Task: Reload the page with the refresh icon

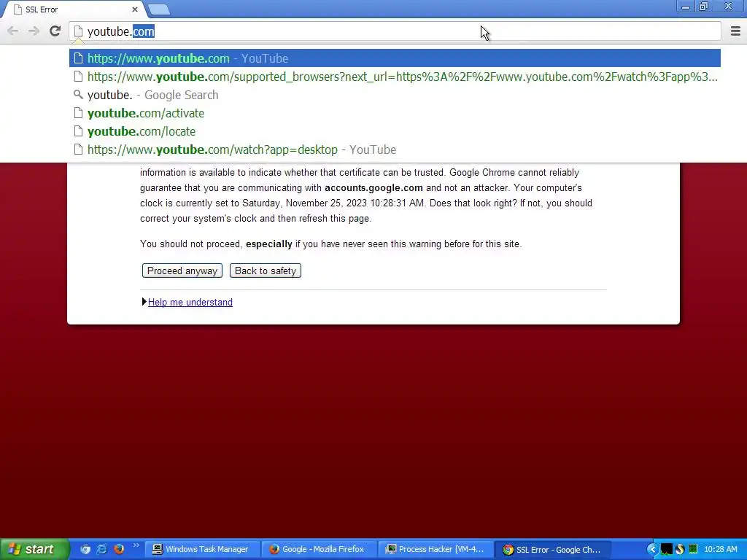Action: coord(55,31)
